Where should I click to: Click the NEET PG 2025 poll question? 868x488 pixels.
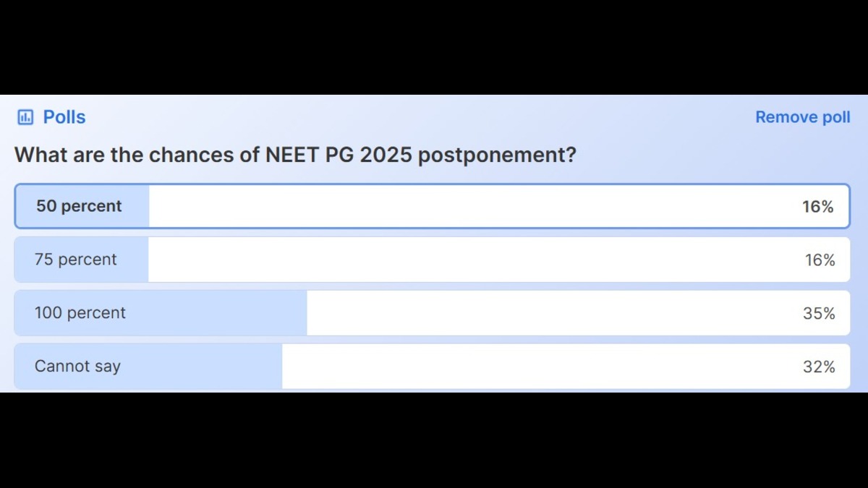(x=295, y=155)
